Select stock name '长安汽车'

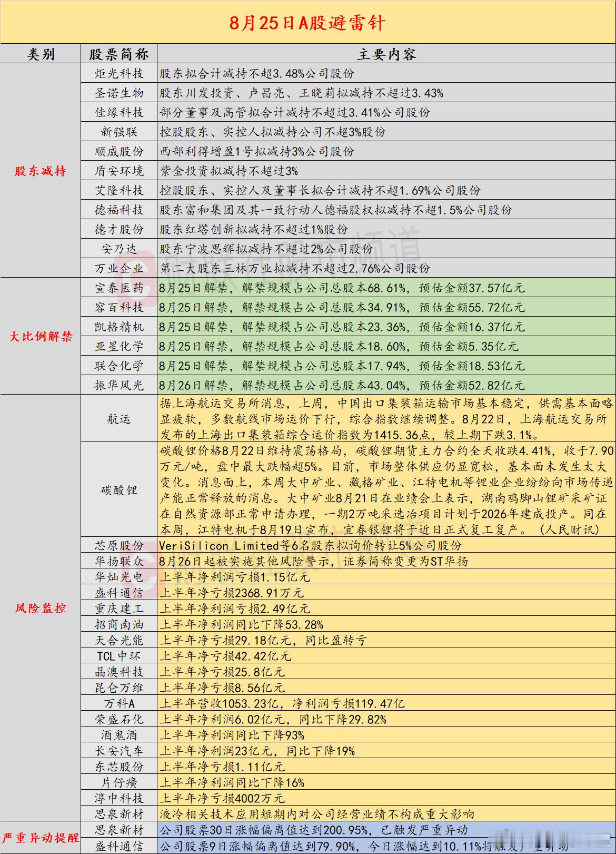click(x=119, y=751)
